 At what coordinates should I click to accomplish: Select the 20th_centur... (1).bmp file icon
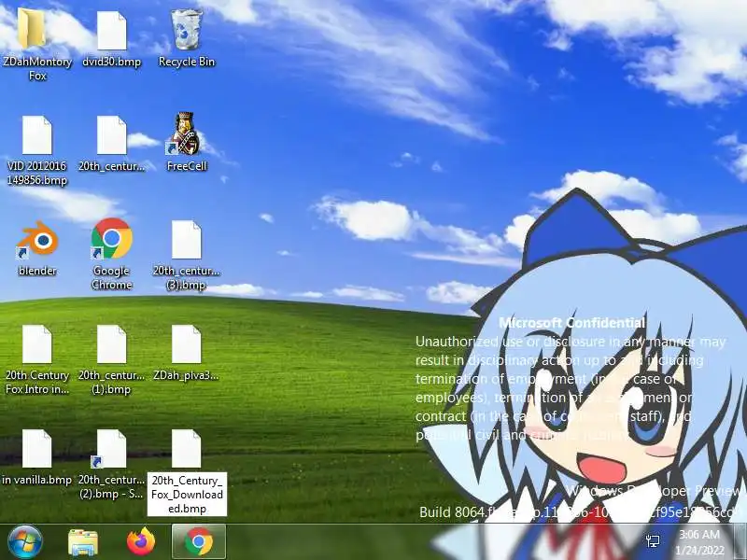[x=111, y=344]
